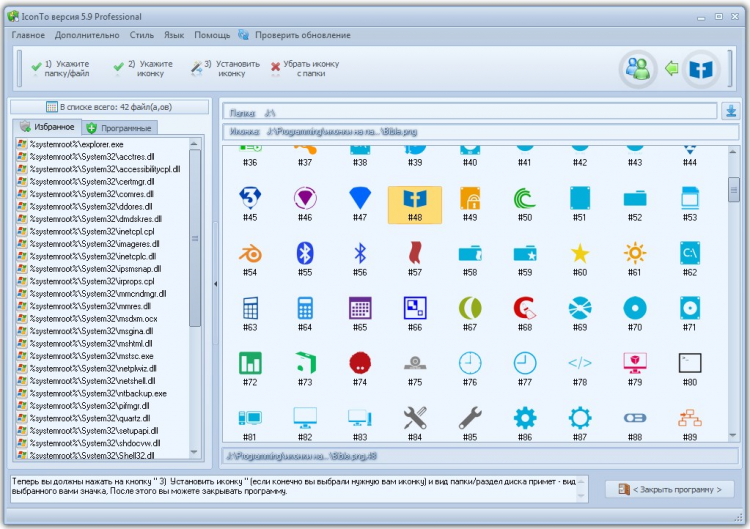Image resolution: width=750 pixels, height=529 pixels.
Task: Select System32\acctres.dll entry
Action: pyautogui.click(x=102, y=156)
